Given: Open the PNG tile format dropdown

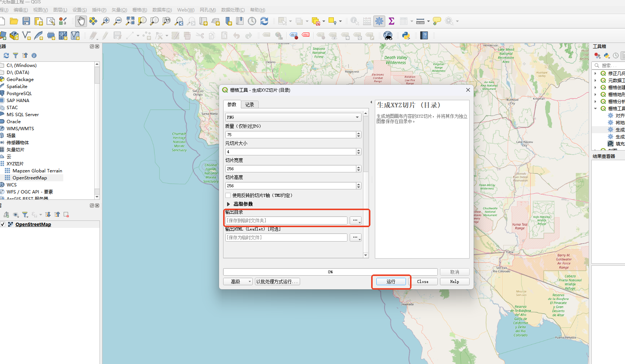Looking at the screenshot, I should point(293,117).
